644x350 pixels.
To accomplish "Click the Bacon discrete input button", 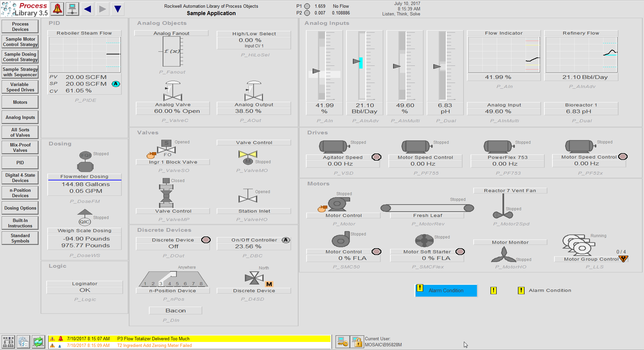I will pyautogui.click(x=175, y=310).
